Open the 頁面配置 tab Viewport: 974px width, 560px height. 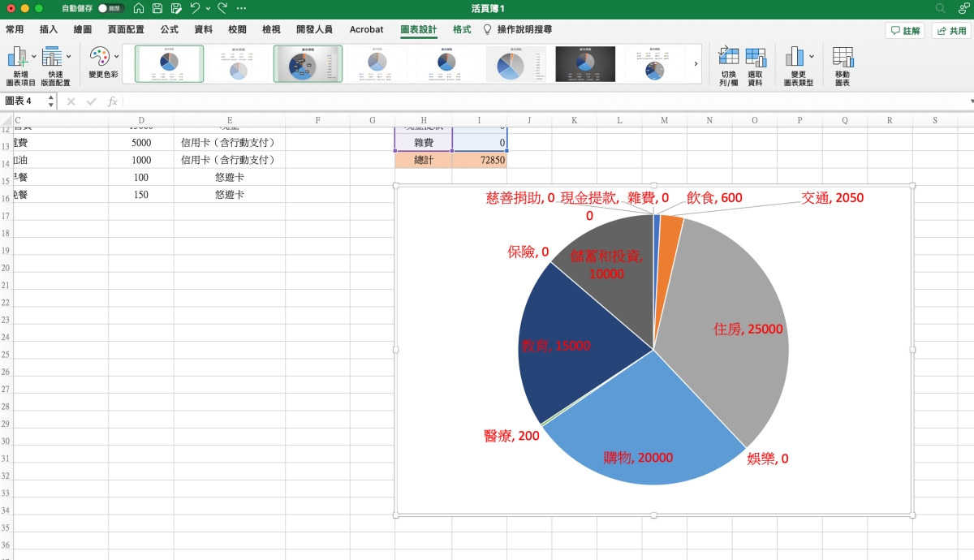coord(126,29)
